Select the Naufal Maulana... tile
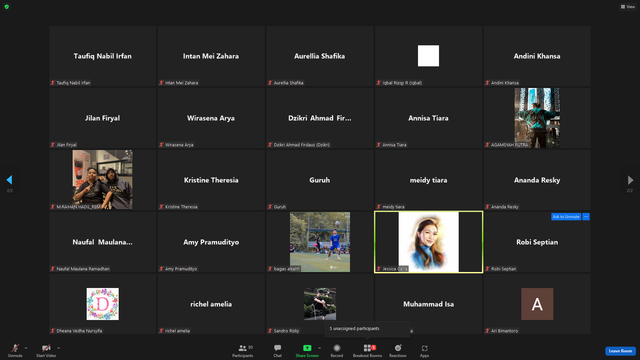 pyautogui.click(x=102, y=242)
